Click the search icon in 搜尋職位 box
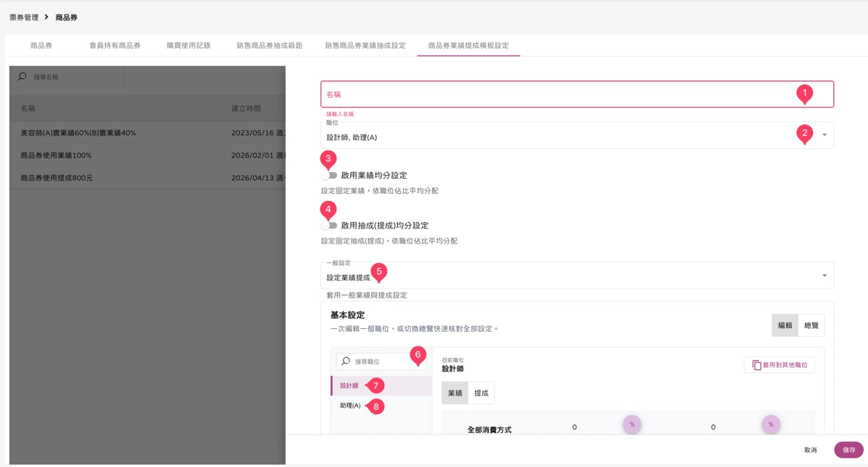The width and height of the screenshot is (868, 467). (x=346, y=361)
